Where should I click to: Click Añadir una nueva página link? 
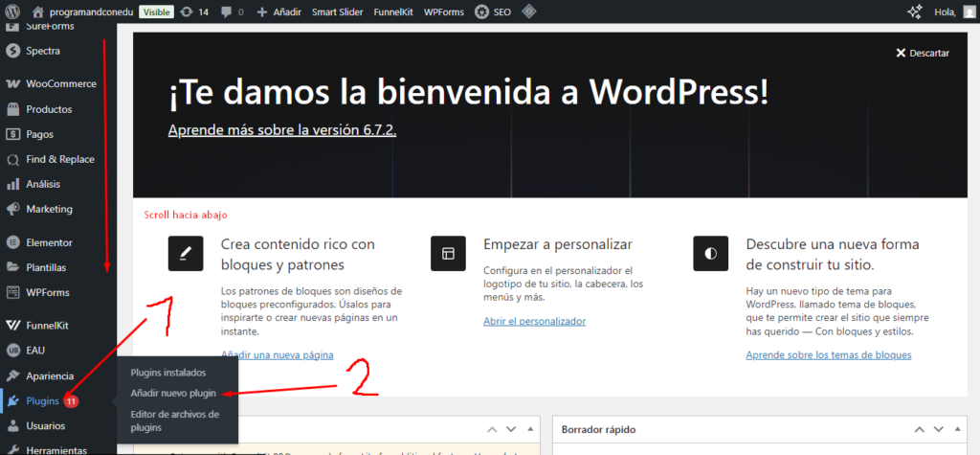pos(277,354)
